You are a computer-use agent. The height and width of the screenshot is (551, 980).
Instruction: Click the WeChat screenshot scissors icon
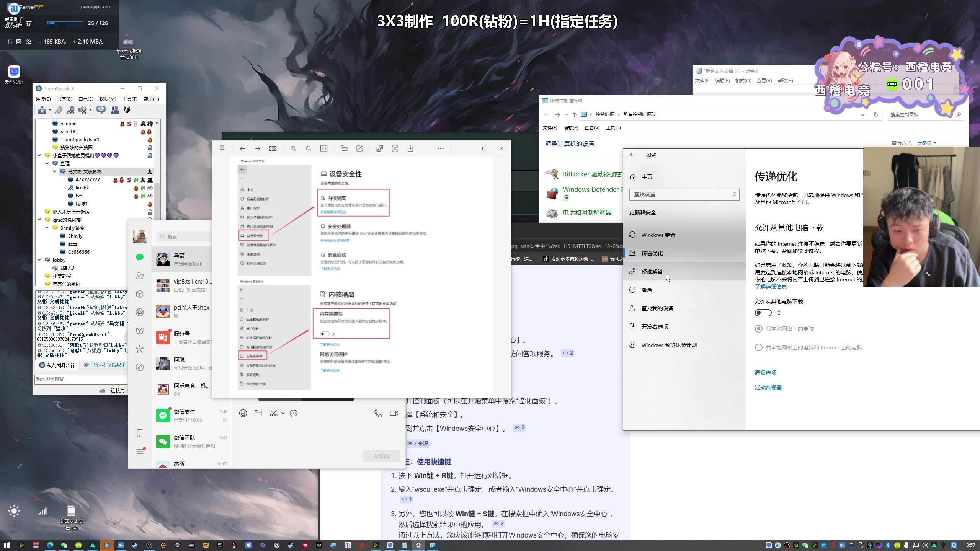273,413
